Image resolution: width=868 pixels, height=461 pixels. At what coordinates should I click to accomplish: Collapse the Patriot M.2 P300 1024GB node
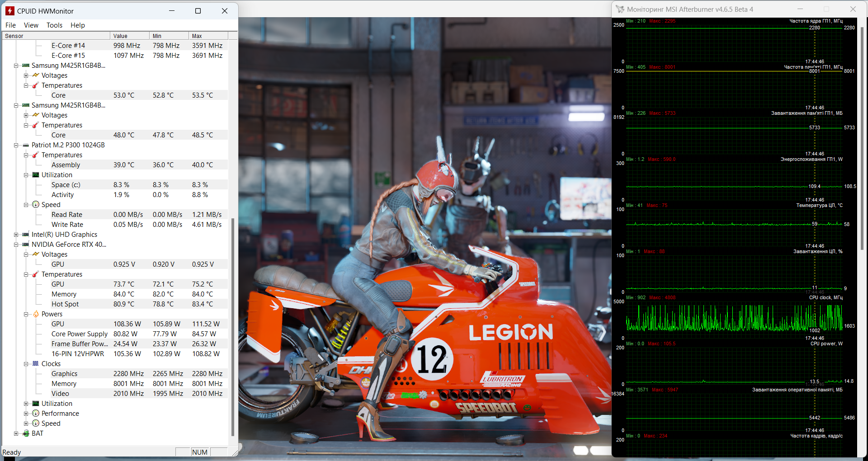coord(16,145)
